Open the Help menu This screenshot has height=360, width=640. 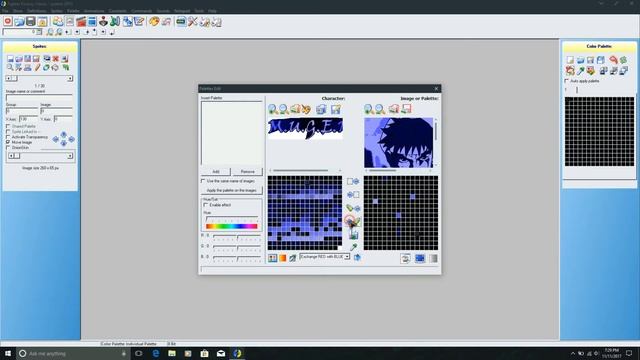(212, 11)
